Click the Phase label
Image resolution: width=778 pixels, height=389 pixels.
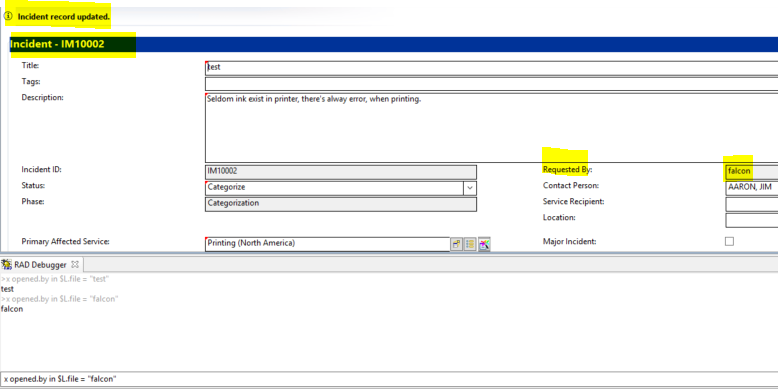coord(33,201)
